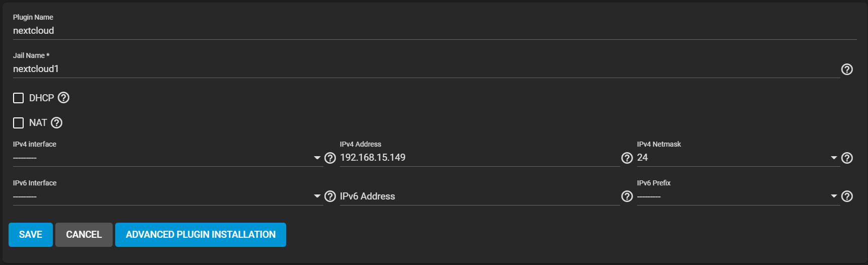The image size is (868, 265).
Task: Enable the DHCP checkbox
Action: pos(19,98)
